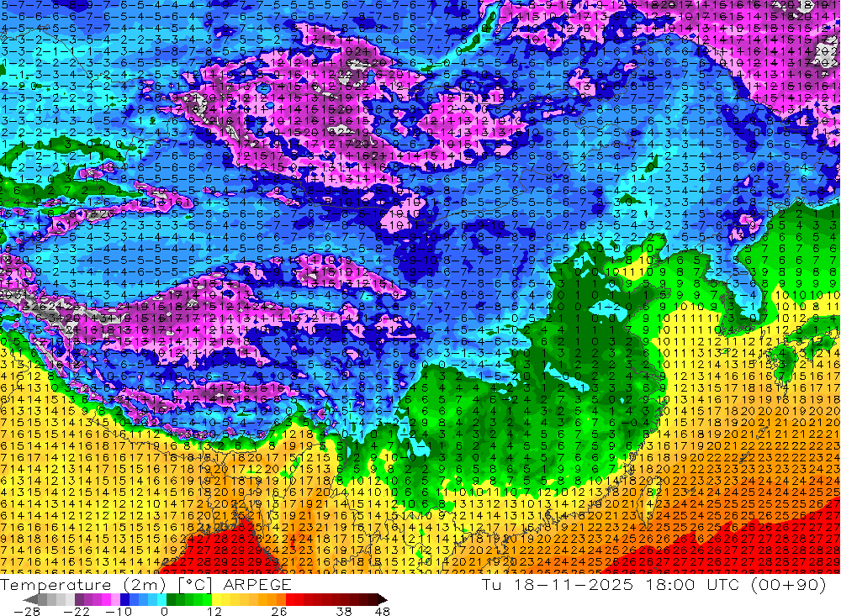The width and height of the screenshot is (841, 616).
Task: Click the '26' legend label
Action: click(x=279, y=611)
